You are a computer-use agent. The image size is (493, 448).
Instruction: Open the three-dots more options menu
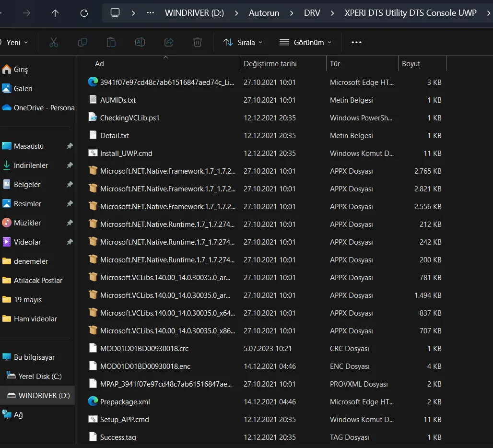click(356, 42)
